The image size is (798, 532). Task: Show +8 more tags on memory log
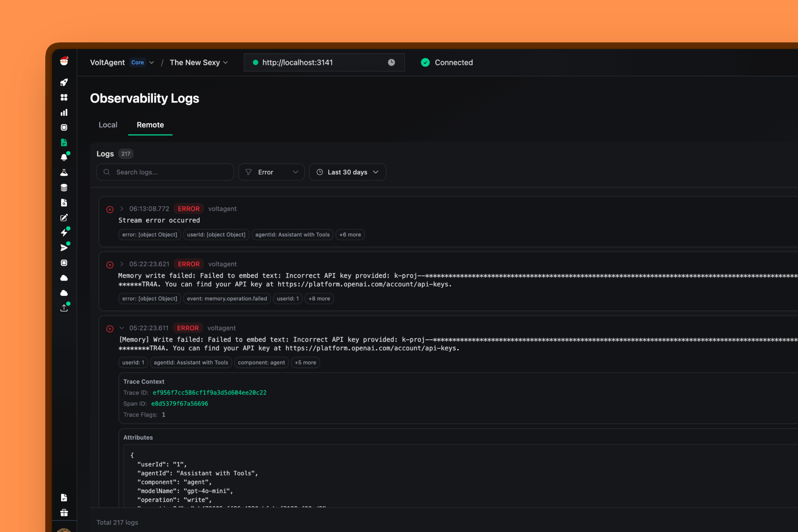pyautogui.click(x=319, y=298)
